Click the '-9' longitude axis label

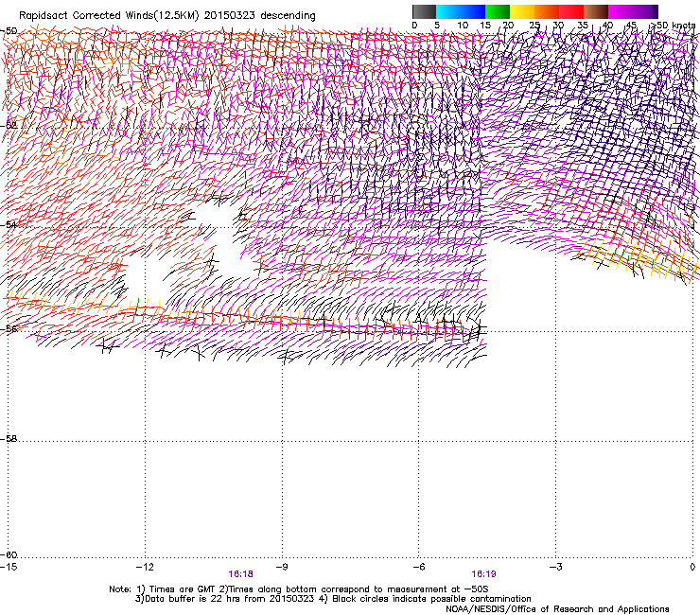click(x=282, y=567)
